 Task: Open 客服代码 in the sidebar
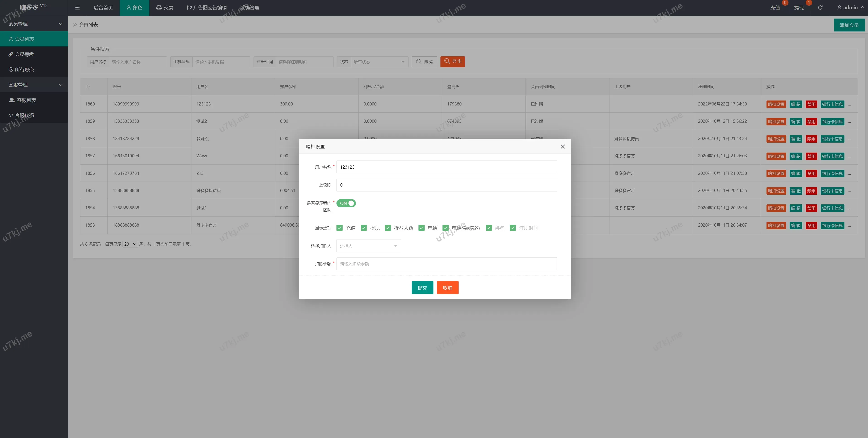tap(24, 115)
